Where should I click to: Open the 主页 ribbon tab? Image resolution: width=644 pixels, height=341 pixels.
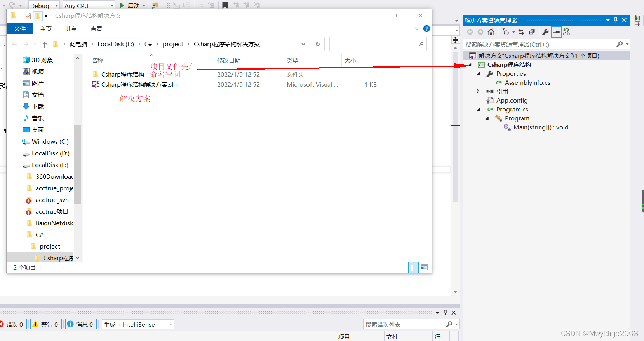[x=46, y=29]
